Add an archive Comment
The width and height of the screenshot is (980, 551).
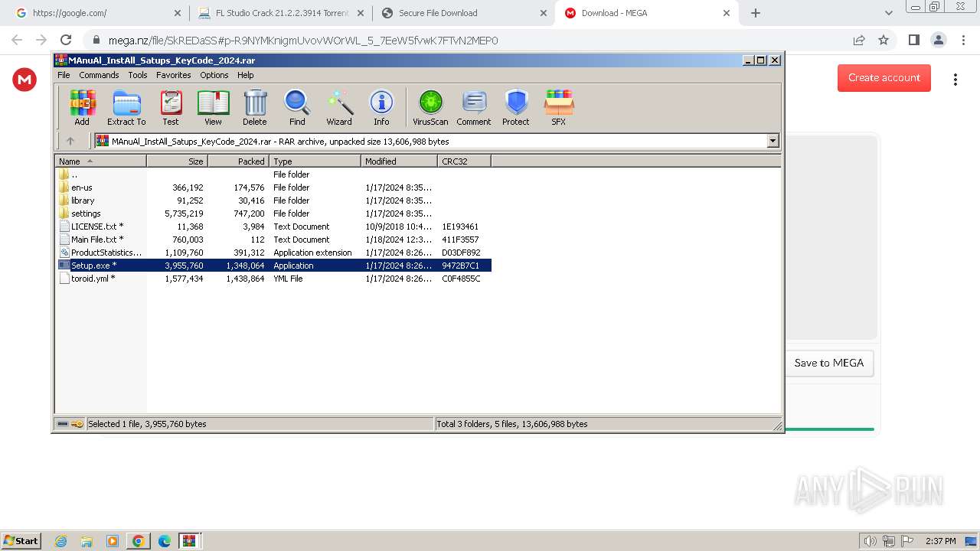click(x=474, y=107)
